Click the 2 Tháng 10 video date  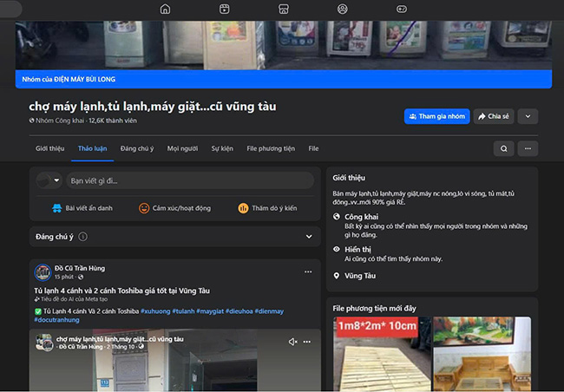(x=120, y=347)
